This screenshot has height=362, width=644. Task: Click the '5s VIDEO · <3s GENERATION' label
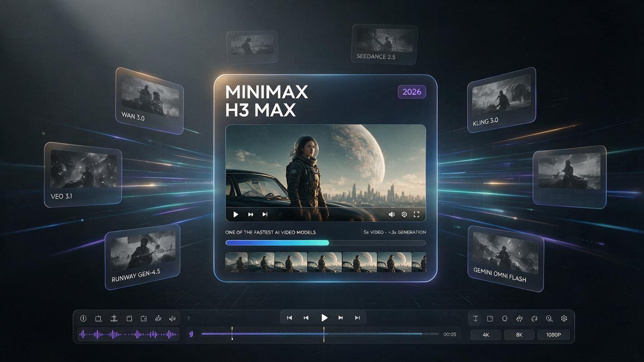(394, 232)
